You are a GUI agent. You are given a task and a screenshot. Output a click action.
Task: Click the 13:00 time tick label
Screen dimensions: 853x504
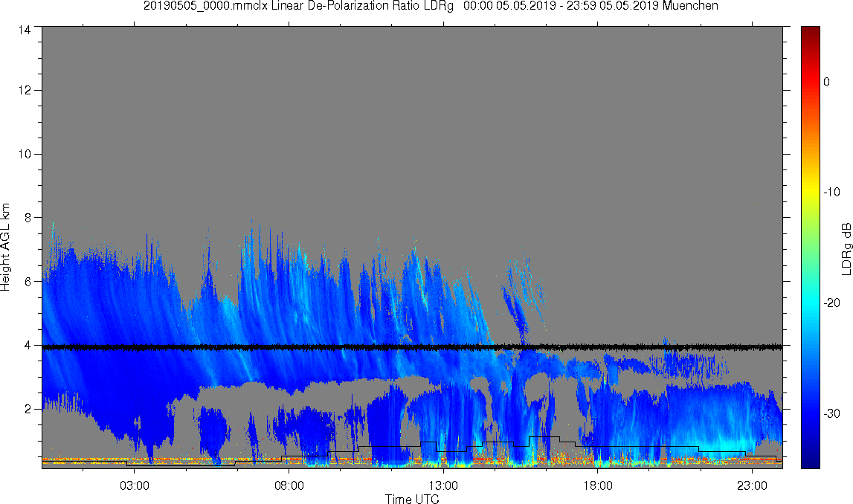(443, 485)
